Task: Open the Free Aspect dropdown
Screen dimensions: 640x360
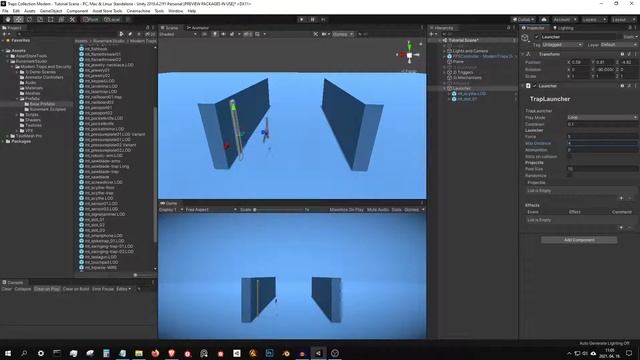Action: coord(211,209)
